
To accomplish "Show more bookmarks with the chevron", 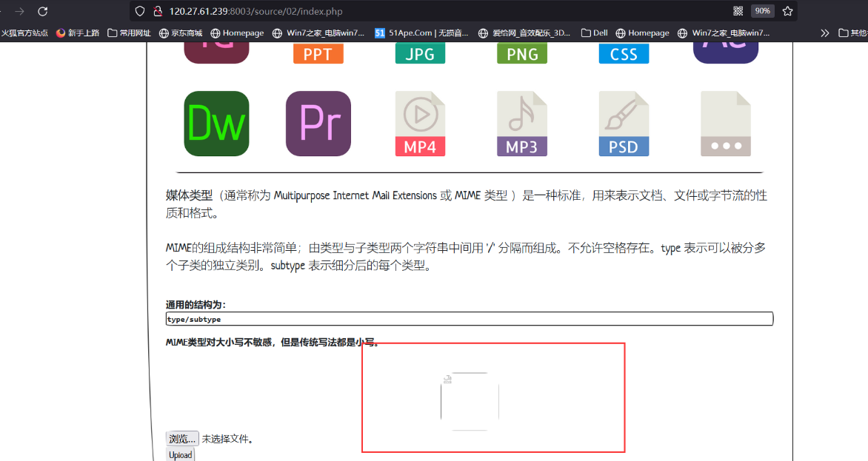I will (x=825, y=33).
